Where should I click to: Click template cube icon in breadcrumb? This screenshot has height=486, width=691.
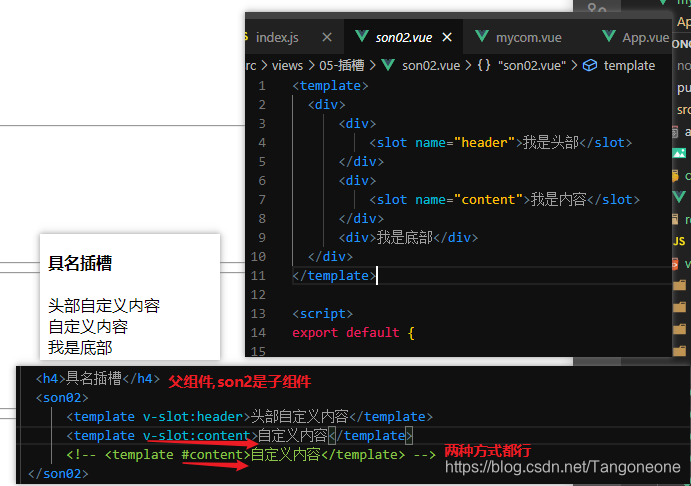[x=590, y=66]
